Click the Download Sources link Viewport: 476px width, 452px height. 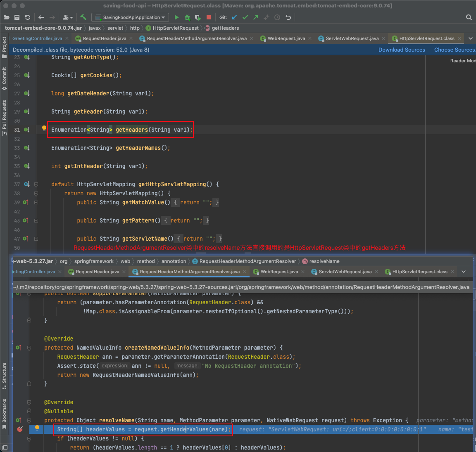point(402,50)
